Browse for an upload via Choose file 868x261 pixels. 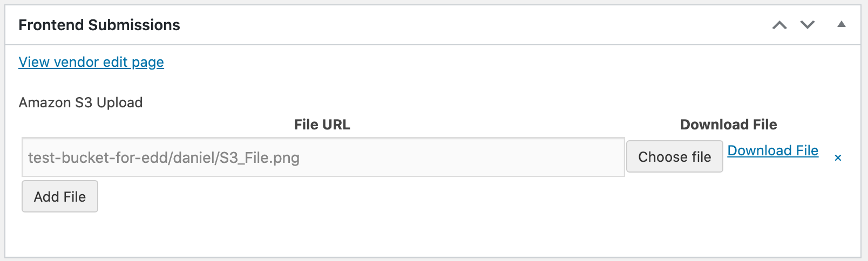[x=674, y=157]
